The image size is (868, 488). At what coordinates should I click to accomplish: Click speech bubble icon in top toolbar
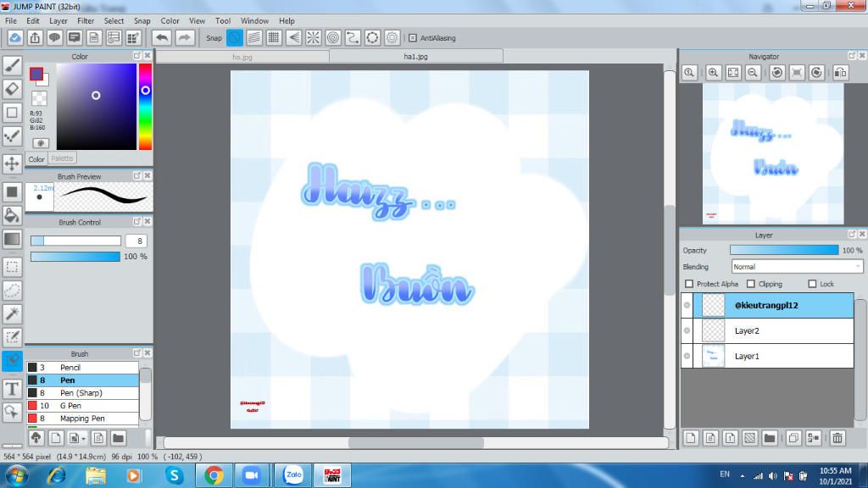[x=54, y=37]
